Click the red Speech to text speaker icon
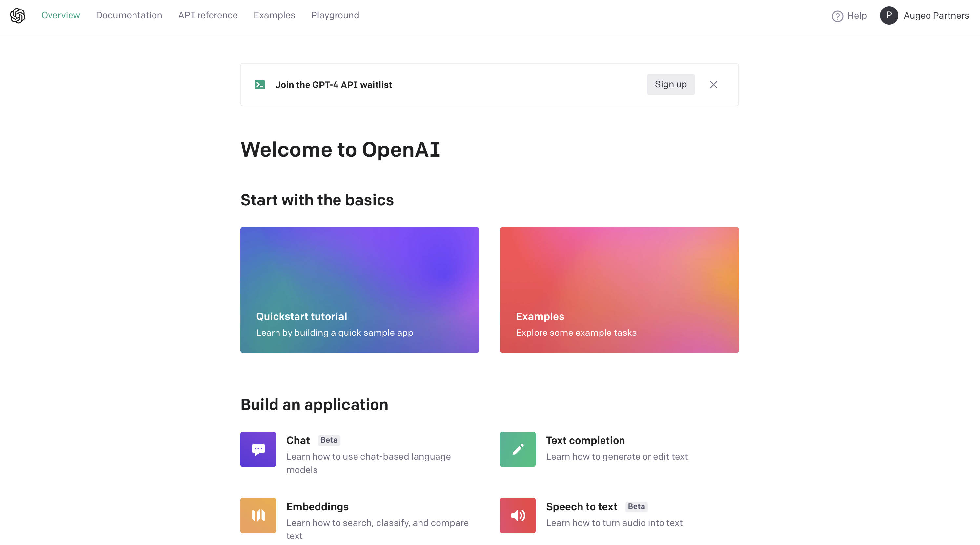The image size is (980, 545). [x=518, y=515]
